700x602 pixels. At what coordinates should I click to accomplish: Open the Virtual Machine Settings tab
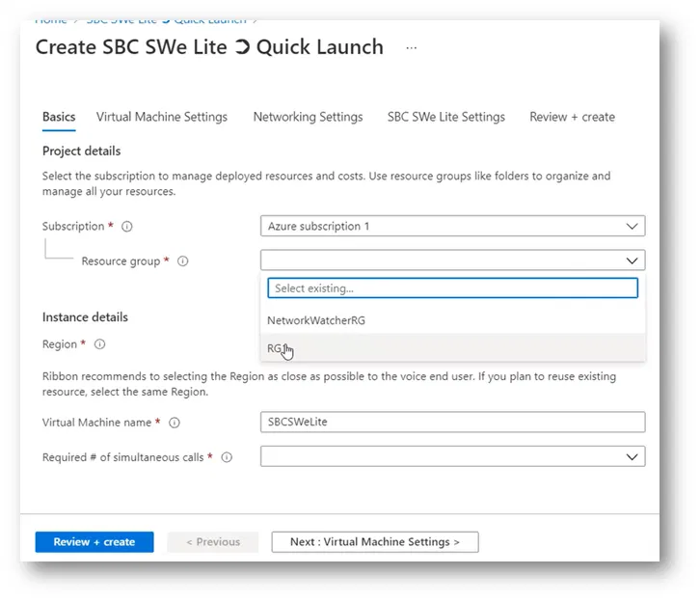162,117
